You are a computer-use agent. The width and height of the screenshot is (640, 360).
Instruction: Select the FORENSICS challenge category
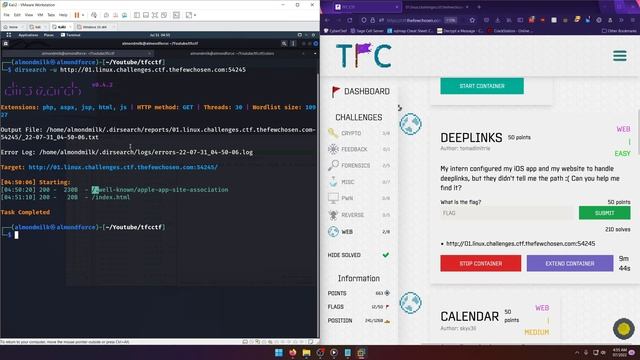(x=358, y=165)
